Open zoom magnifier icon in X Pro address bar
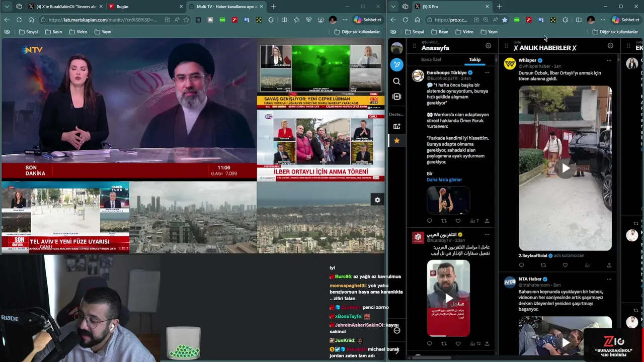Viewport: 644px width, 362px height. pyautogui.click(x=486, y=20)
